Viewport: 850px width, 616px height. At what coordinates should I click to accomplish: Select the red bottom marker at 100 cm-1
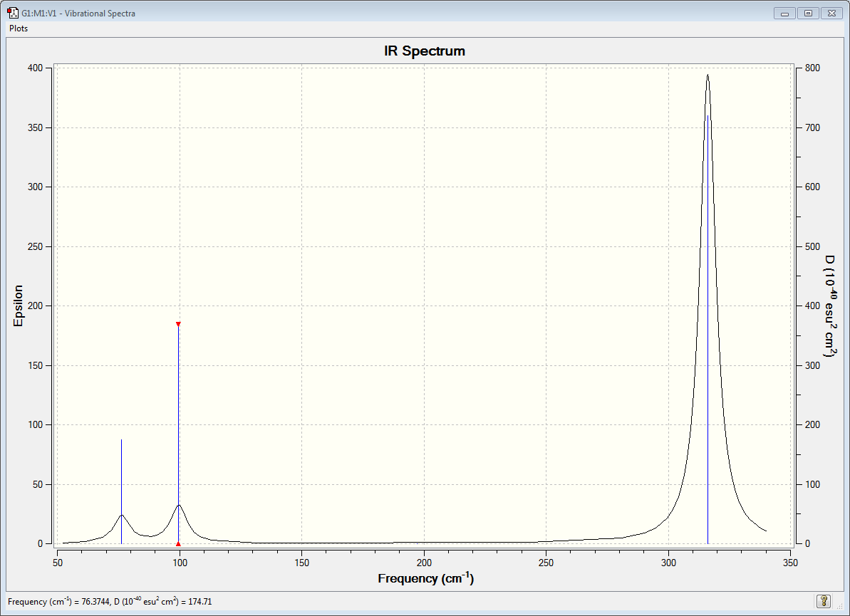click(178, 544)
